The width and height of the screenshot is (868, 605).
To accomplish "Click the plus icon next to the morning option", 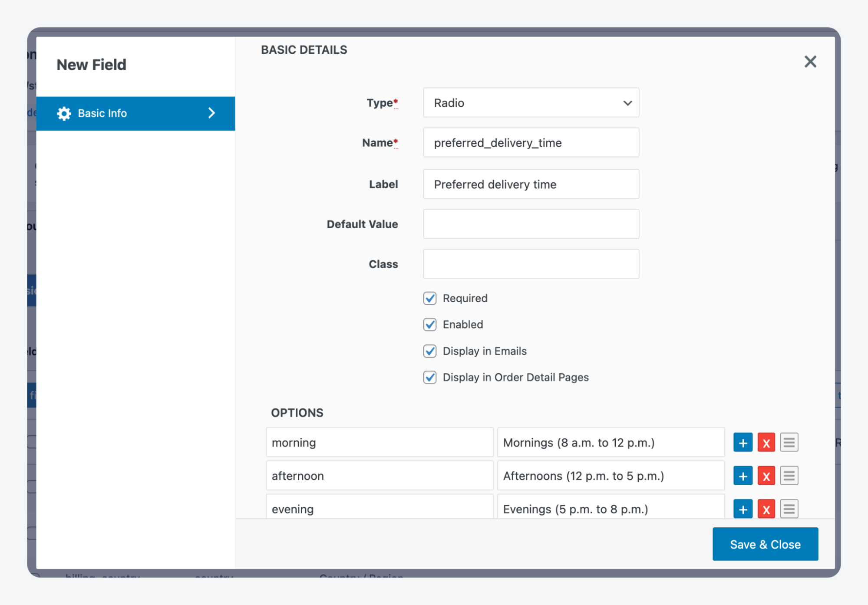I will [743, 442].
